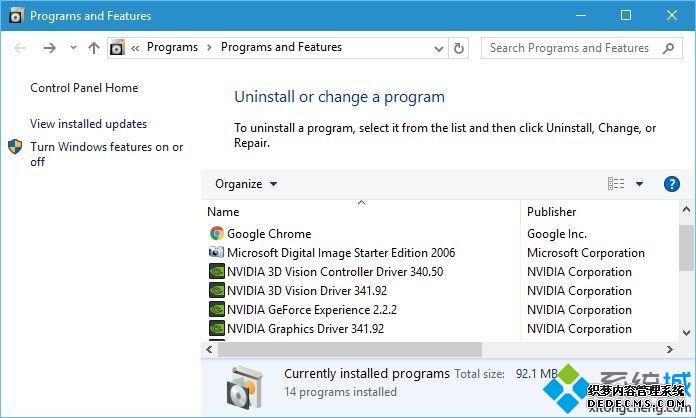The height and width of the screenshot is (418, 696).
Task: Click Microsoft Corporation publisher cell
Action: (586, 252)
